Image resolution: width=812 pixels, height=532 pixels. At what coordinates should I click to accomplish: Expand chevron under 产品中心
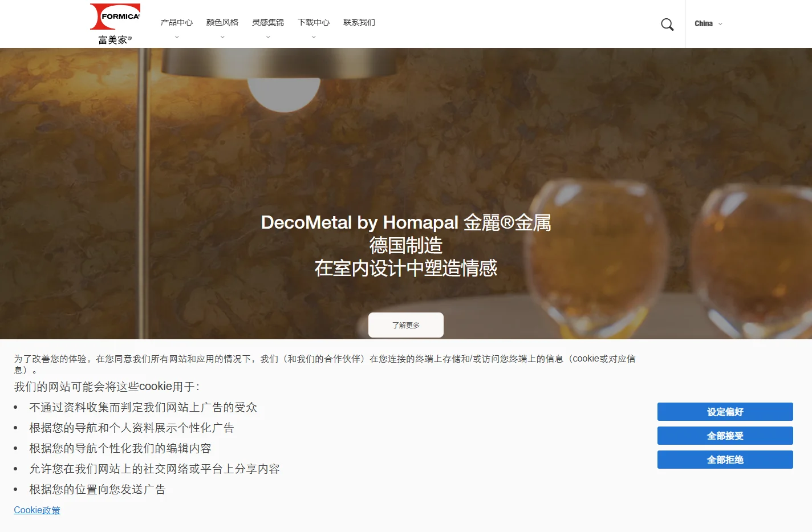[x=177, y=37]
